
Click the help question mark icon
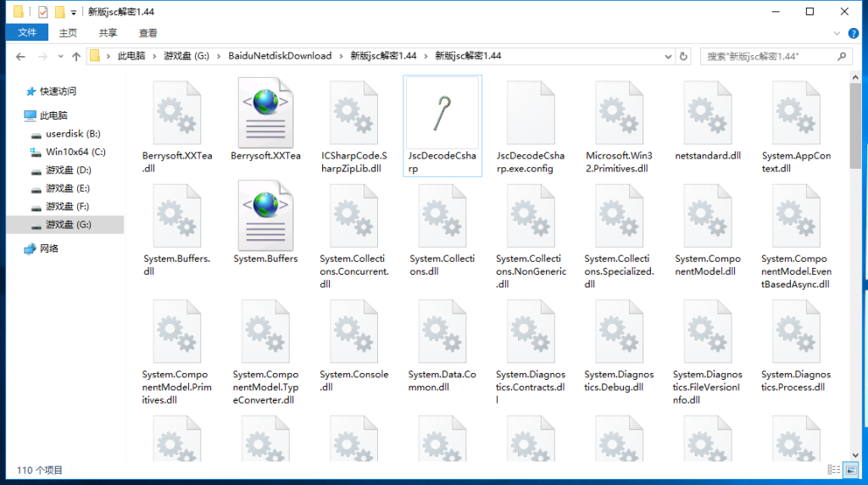click(x=855, y=33)
